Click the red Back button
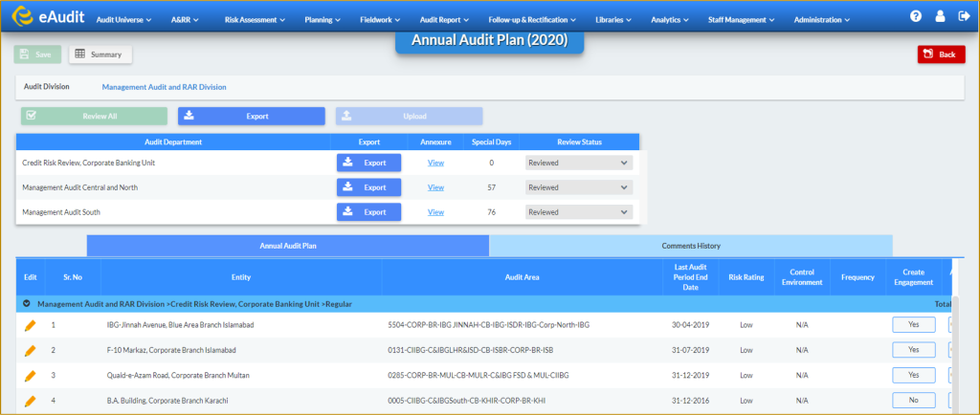 coord(942,55)
